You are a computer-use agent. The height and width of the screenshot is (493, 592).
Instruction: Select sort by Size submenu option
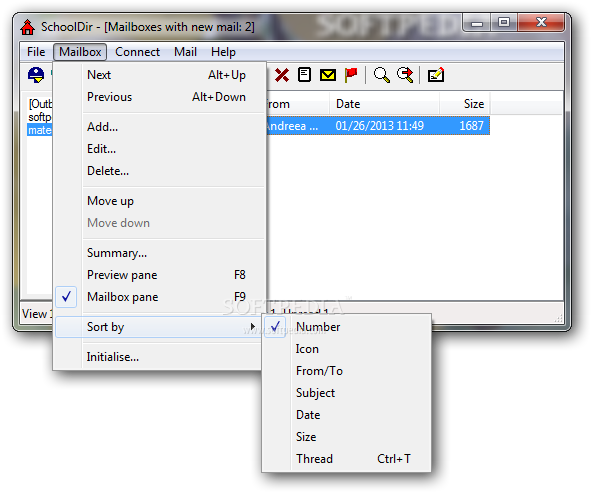point(347,437)
